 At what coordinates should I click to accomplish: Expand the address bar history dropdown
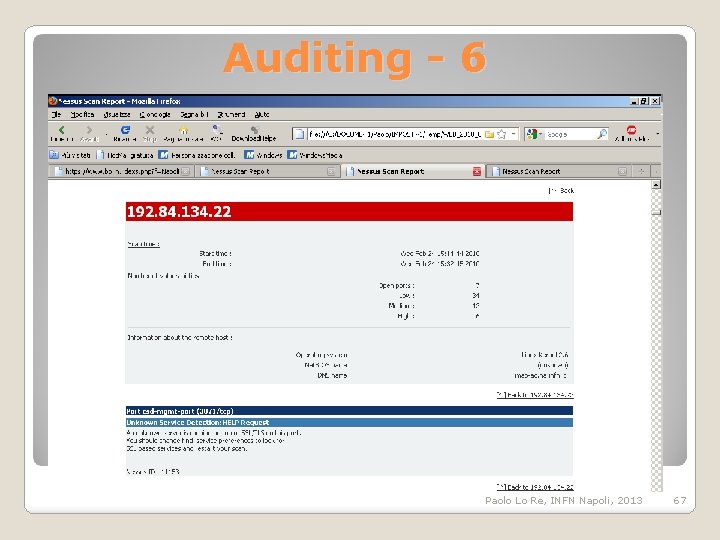pyautogui.click(x=514, y=134)
